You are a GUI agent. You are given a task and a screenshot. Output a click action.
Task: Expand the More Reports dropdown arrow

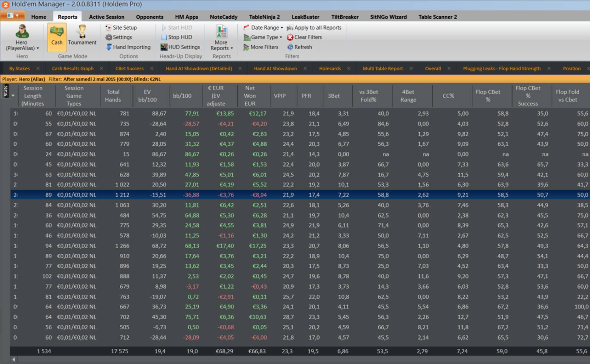coord(232,48)
